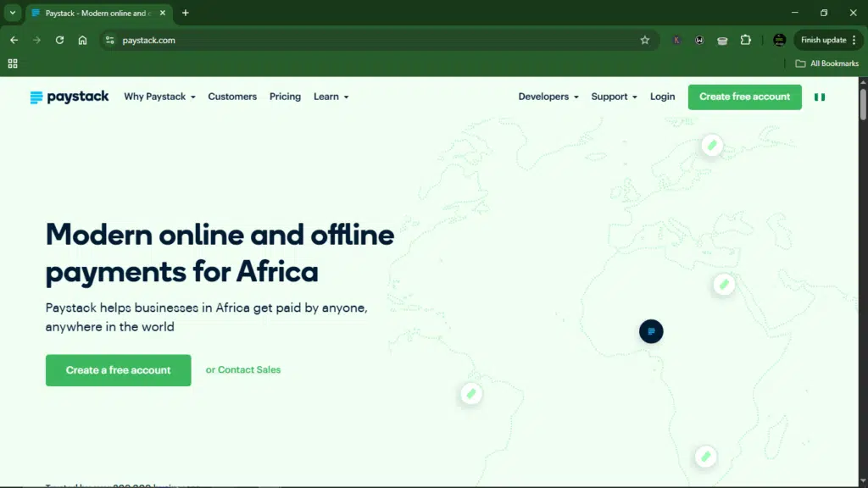Click the Nigeria flag country selector
This screenshot has height=488, width=868.
point(820,97)
